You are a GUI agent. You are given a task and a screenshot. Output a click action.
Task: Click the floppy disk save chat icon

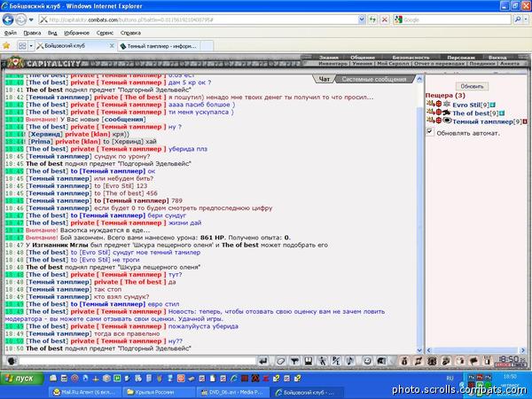coord(308,361)
